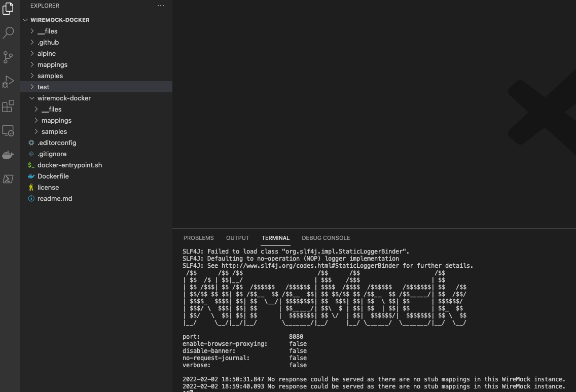The height and width of the screenshot is (392, 576).
Task: Expand the top-level __files folder chevron
Action: point(32,31)
